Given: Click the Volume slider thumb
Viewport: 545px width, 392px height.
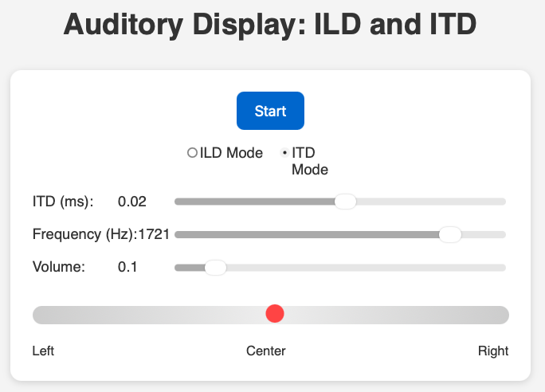Looking at the screenshot, I should (x=215, y=268).
